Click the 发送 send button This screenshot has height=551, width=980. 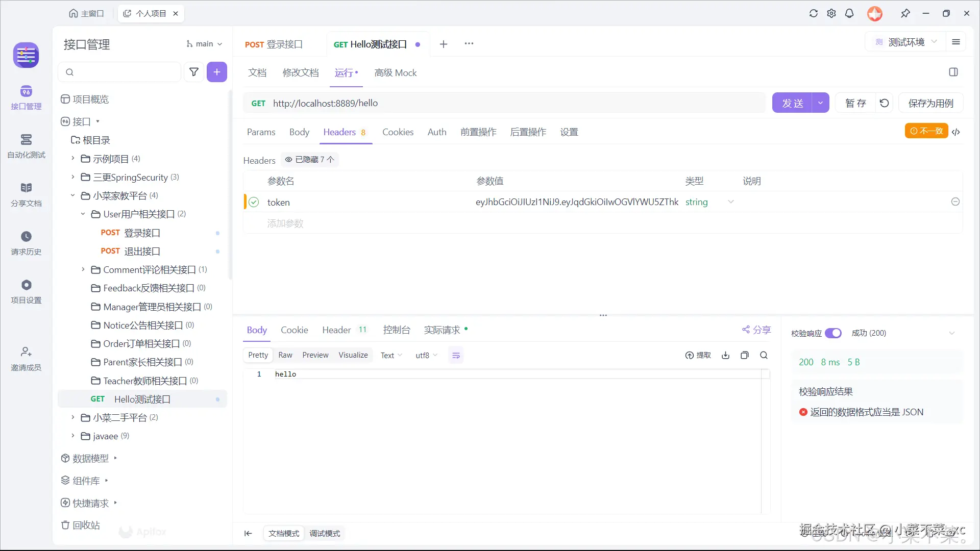click(x=793, y=103)
